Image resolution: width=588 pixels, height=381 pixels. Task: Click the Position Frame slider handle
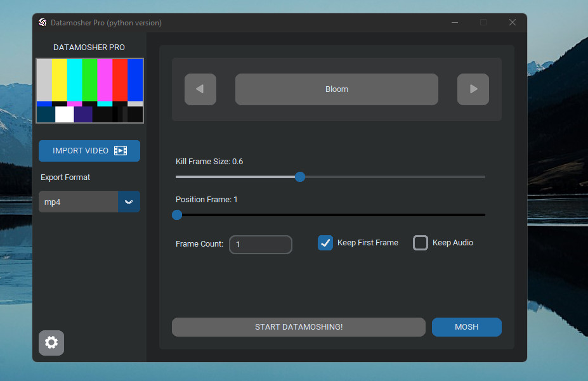(x=177, y=215)
